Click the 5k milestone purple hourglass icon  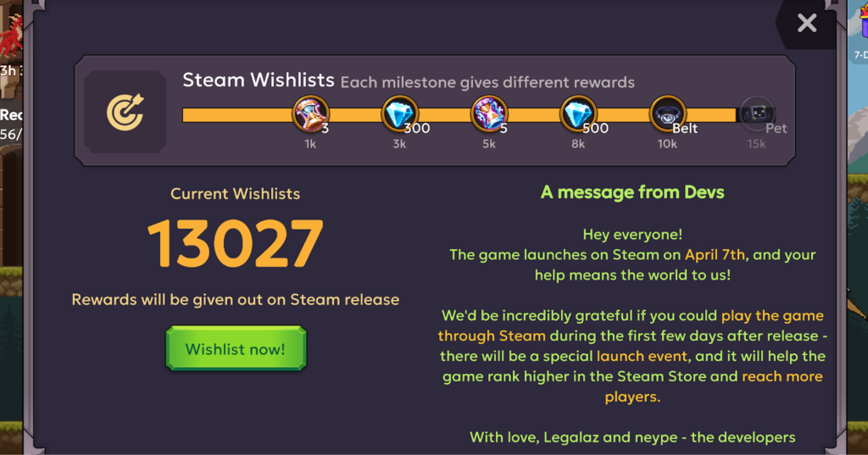pos(489,114)
